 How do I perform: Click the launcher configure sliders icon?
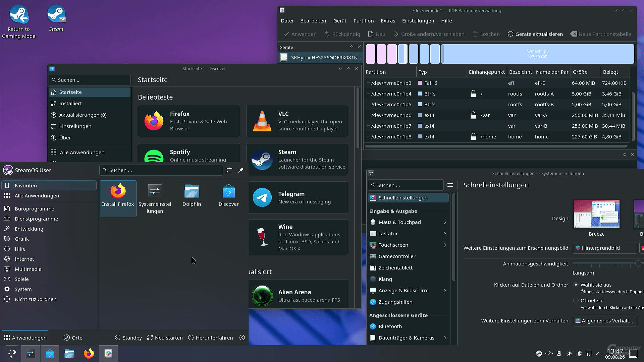coord(229,170)
